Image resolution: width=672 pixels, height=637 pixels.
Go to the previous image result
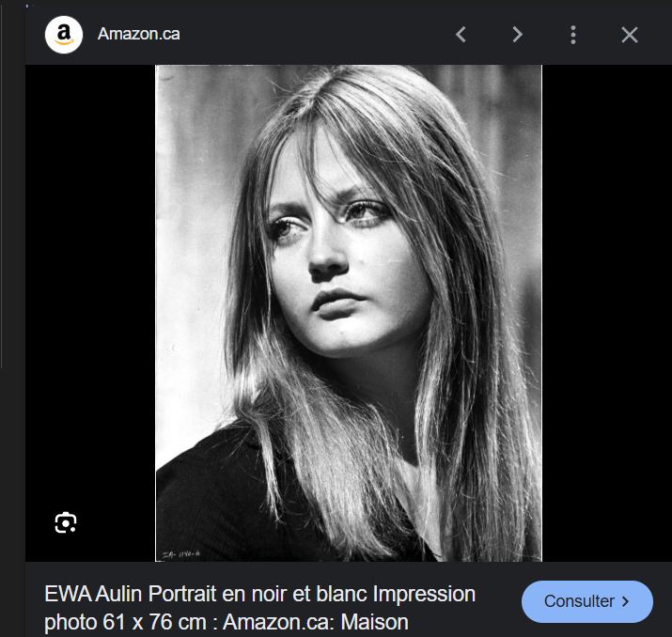[x=461, y=35]
